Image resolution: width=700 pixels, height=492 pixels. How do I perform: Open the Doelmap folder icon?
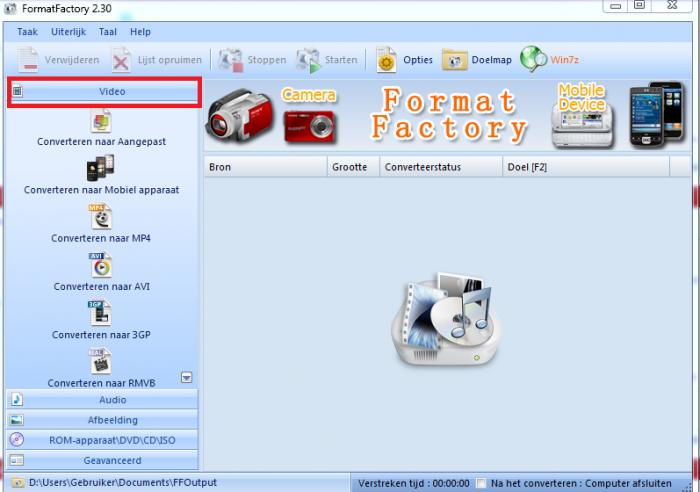tap(454, 60)
